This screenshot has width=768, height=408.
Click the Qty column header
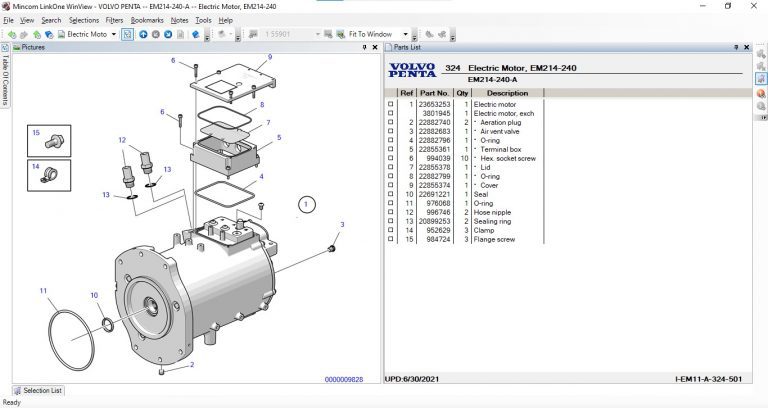click(x=462, y=93)
